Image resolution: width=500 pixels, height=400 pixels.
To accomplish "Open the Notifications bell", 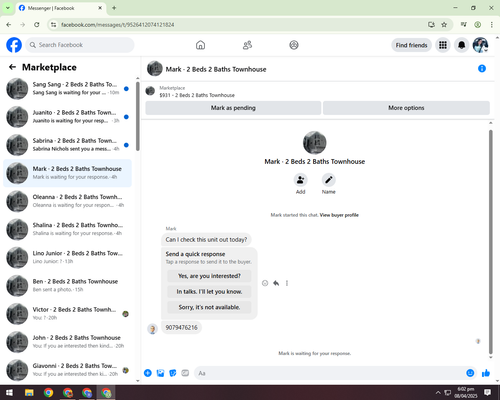I will (461, 45).
